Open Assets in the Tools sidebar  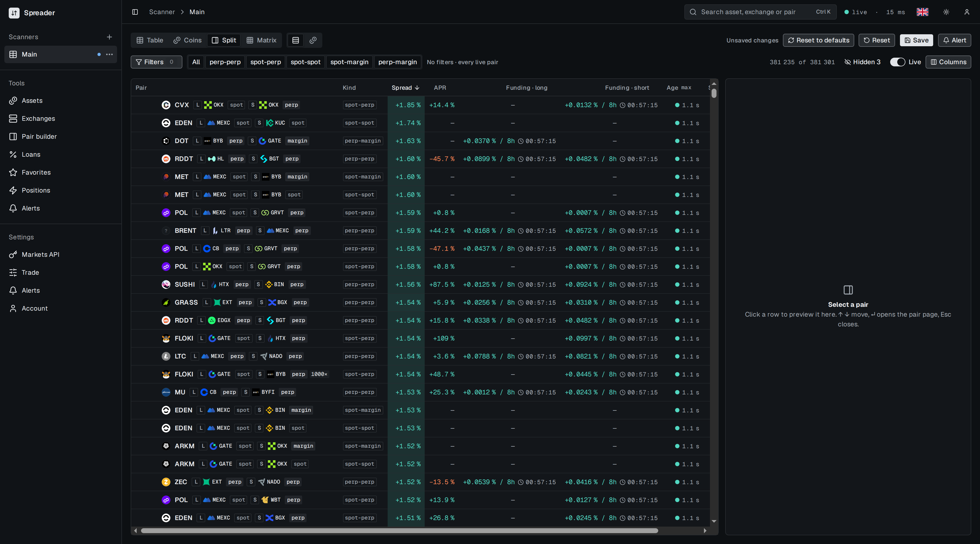61,100
